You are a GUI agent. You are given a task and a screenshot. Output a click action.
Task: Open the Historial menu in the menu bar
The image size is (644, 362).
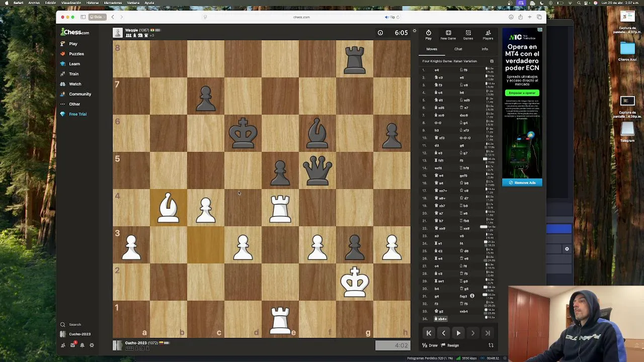click(x=93, y=3)
